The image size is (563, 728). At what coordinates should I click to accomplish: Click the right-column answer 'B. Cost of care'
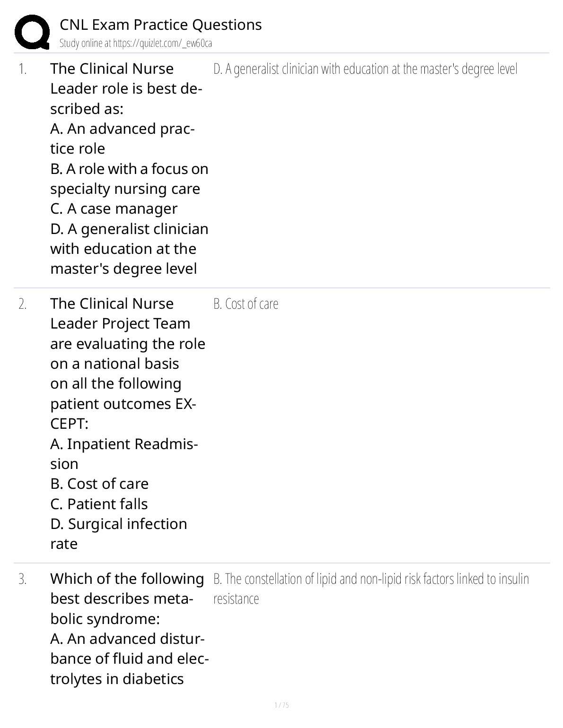click(x=246, y=304)
